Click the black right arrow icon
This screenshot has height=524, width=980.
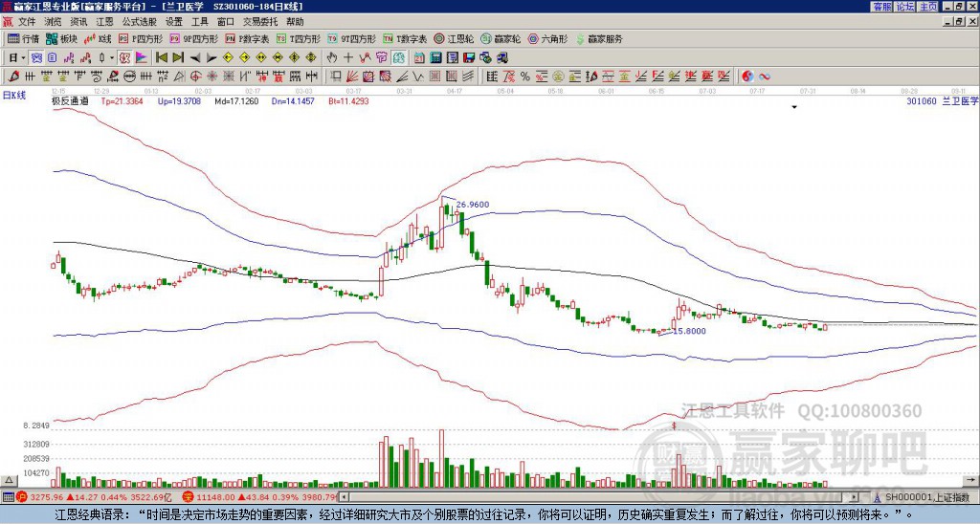click(x=212, y=57)
